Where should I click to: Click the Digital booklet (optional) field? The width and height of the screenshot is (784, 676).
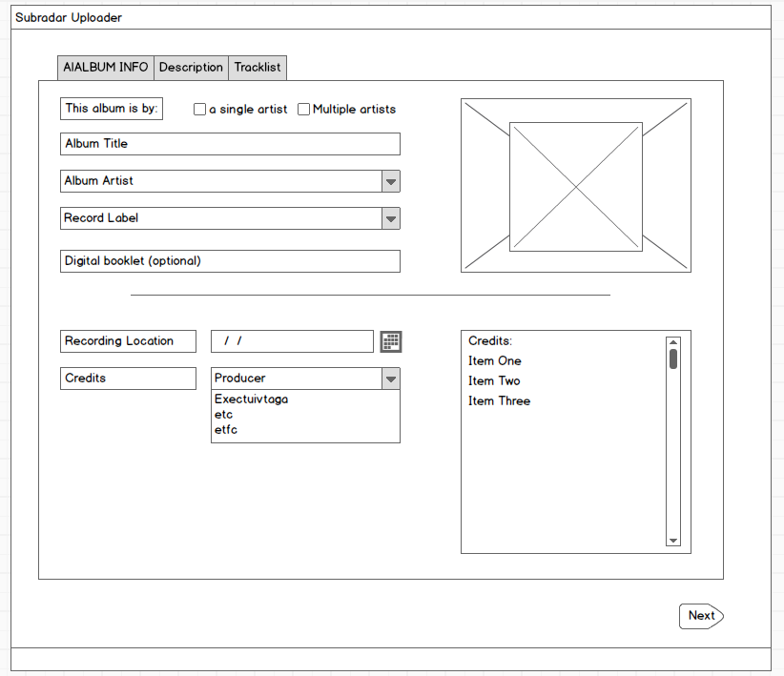230,261
